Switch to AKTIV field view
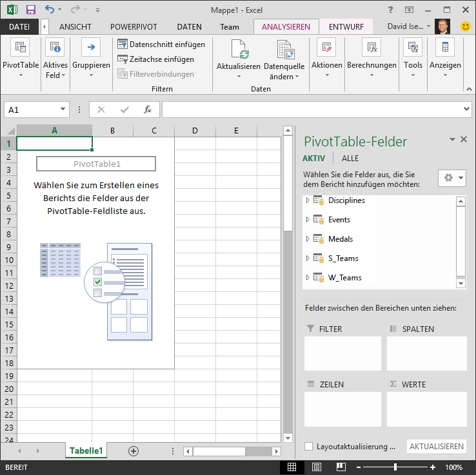 (313, 159)
